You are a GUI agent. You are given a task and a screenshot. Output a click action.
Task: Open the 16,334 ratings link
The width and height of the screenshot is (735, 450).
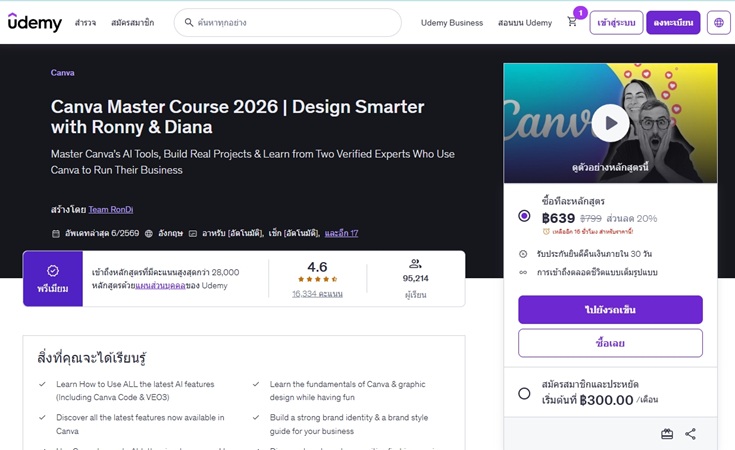click(317, 294)
